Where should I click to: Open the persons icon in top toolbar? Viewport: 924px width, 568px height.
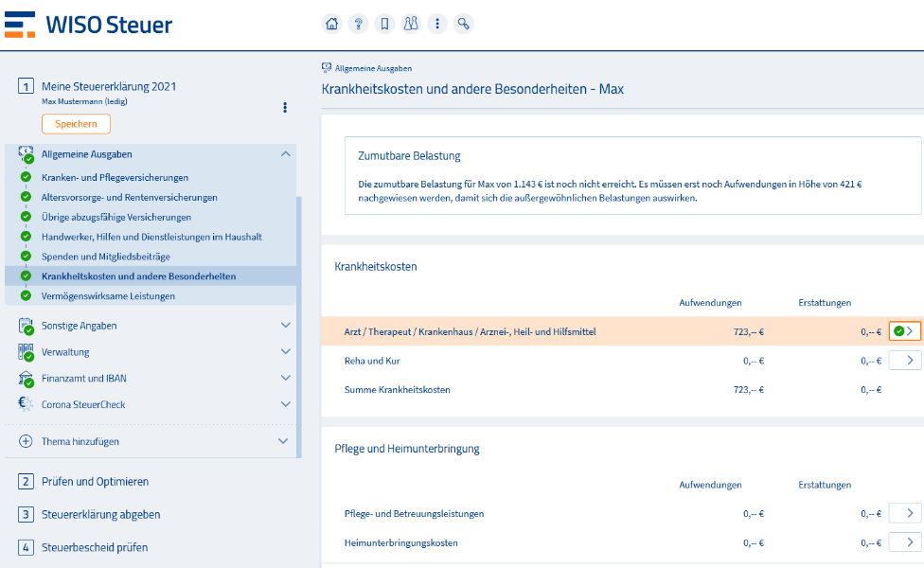(410, 25)
